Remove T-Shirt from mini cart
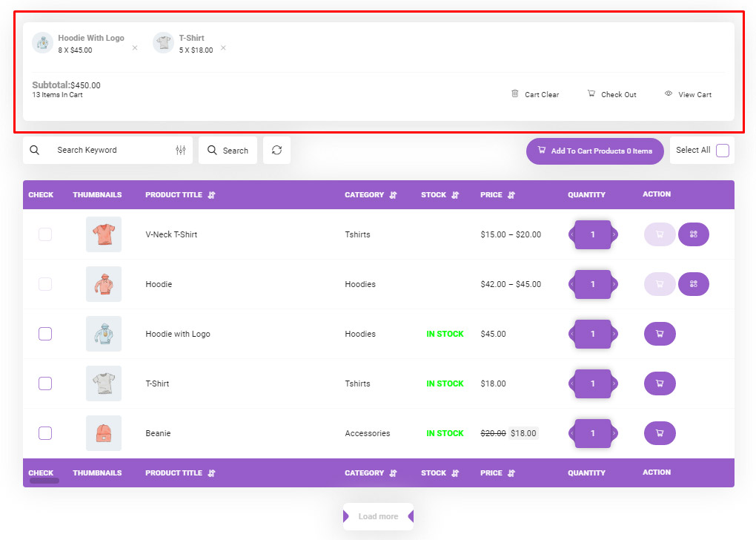The image size is (756, 540). (223, 48)
